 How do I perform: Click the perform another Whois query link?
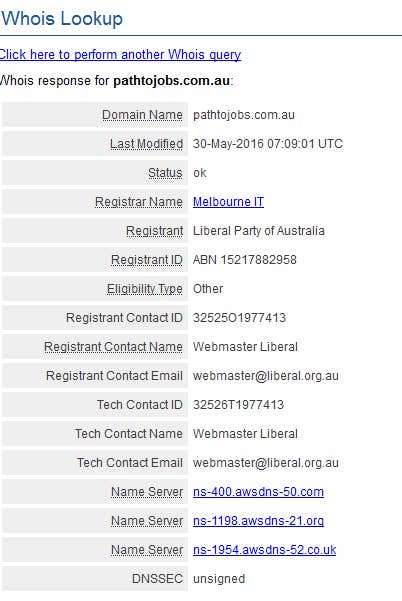pos(120,55)
